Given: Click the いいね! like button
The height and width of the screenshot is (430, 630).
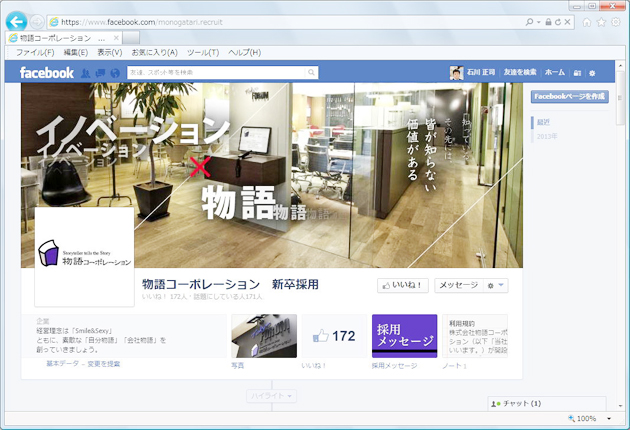Looking at the screenshot, I should coord(403,285).
